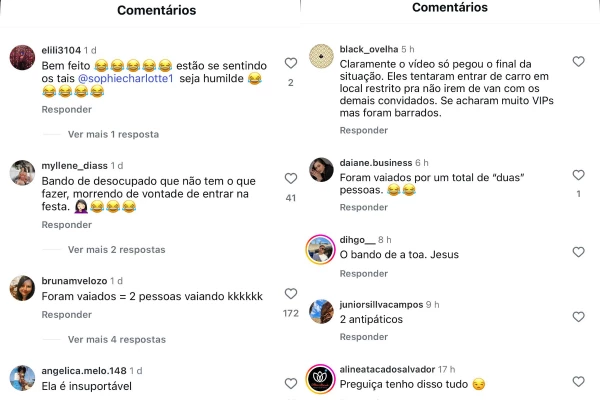Expand "Ver mais 2 respostas"

coord(117,250)
